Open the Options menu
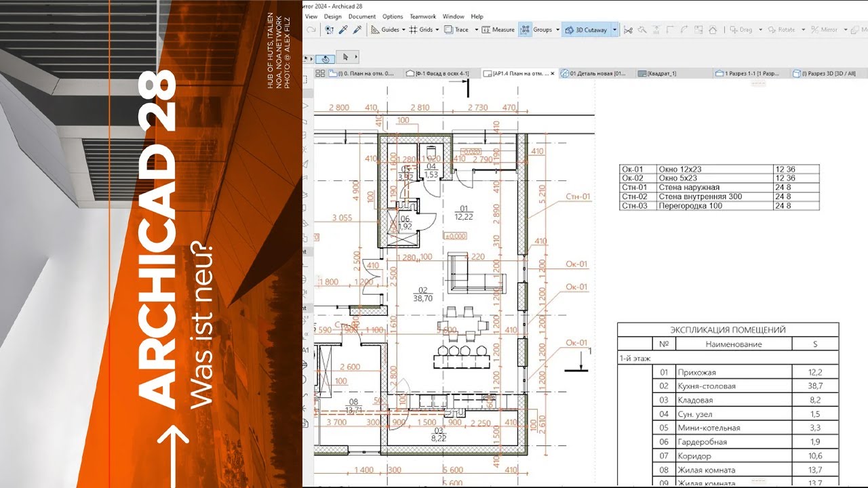Screen dimensions: 868x488 pos(393,16)
